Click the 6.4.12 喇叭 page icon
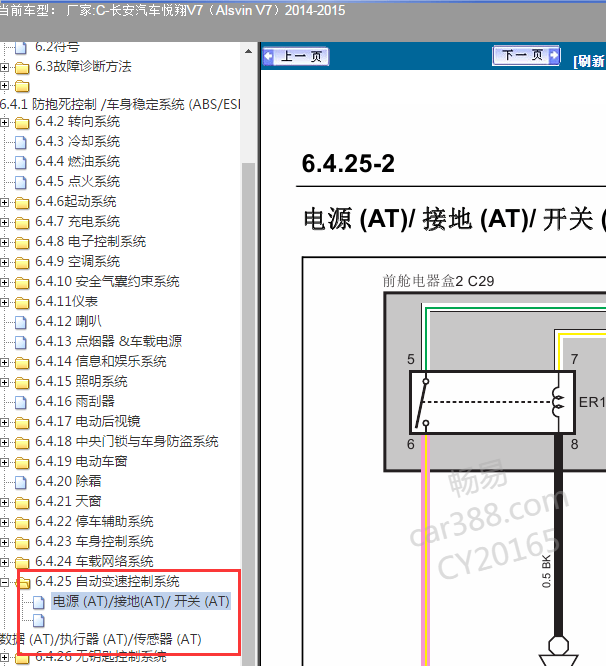606x666 pixels. click(x=20, y=322)
